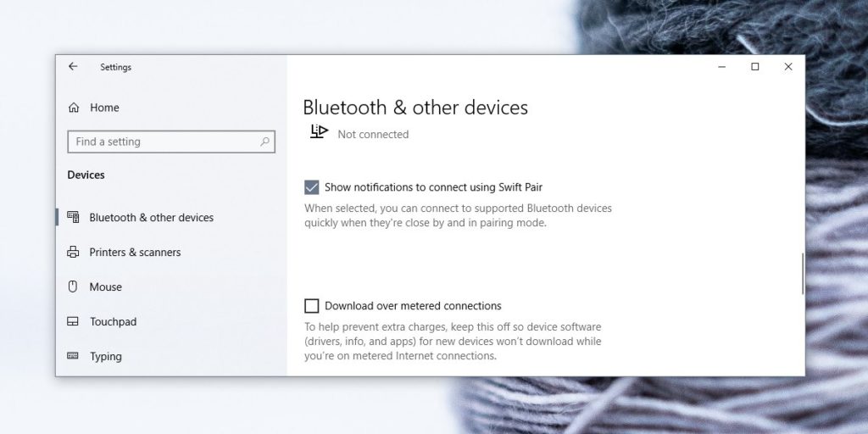This screenshot has height=434, width=868.
Task: Click the Not connected device icon
Action: click(319, 132)
